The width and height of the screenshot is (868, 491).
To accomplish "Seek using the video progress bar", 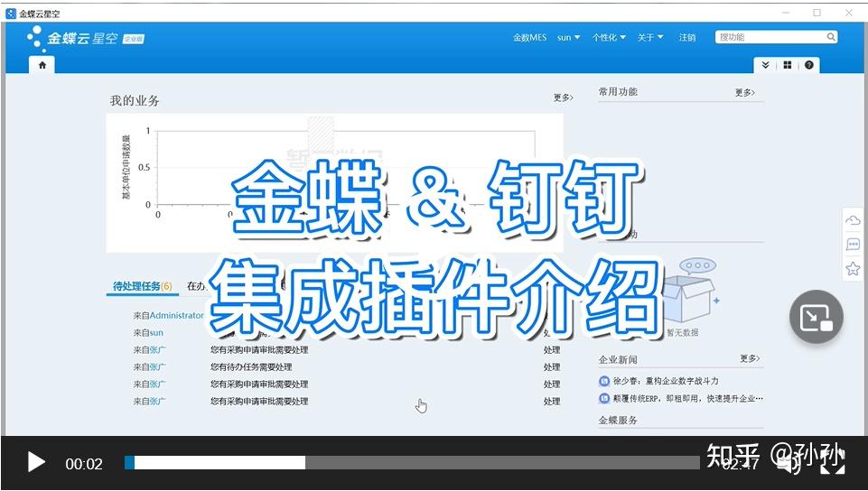I will 412,463.
